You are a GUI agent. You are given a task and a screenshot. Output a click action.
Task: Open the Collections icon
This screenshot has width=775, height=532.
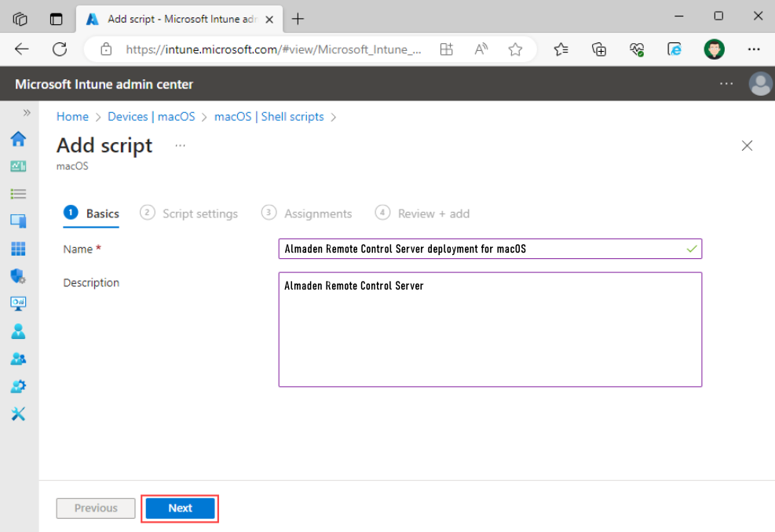[598, 49]
